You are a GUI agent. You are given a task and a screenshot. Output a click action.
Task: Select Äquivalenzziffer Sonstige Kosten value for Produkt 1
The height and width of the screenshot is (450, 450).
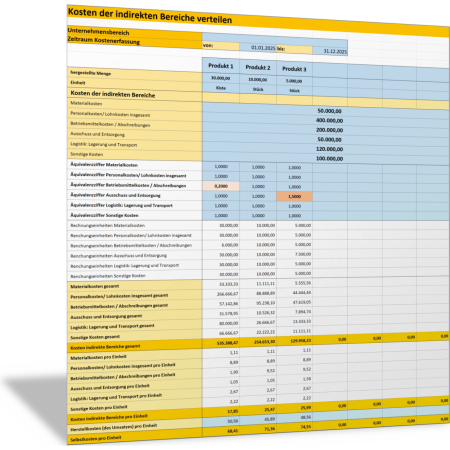[221, 215]
